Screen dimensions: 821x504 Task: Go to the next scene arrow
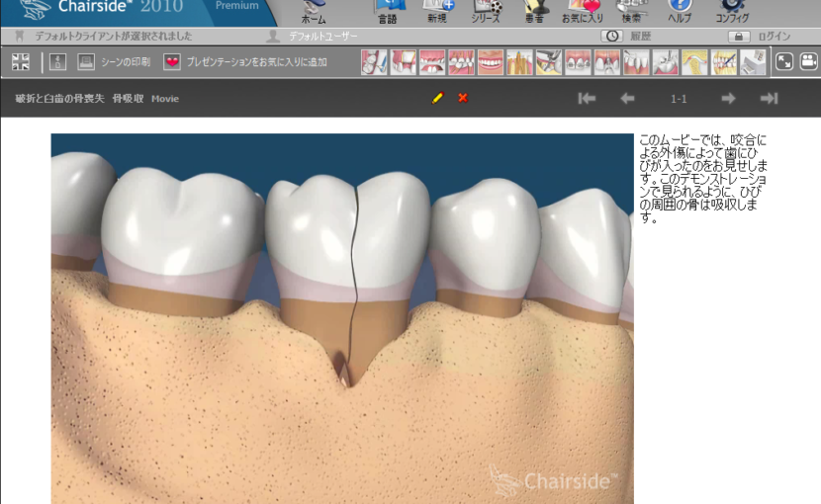click(728, 98)
